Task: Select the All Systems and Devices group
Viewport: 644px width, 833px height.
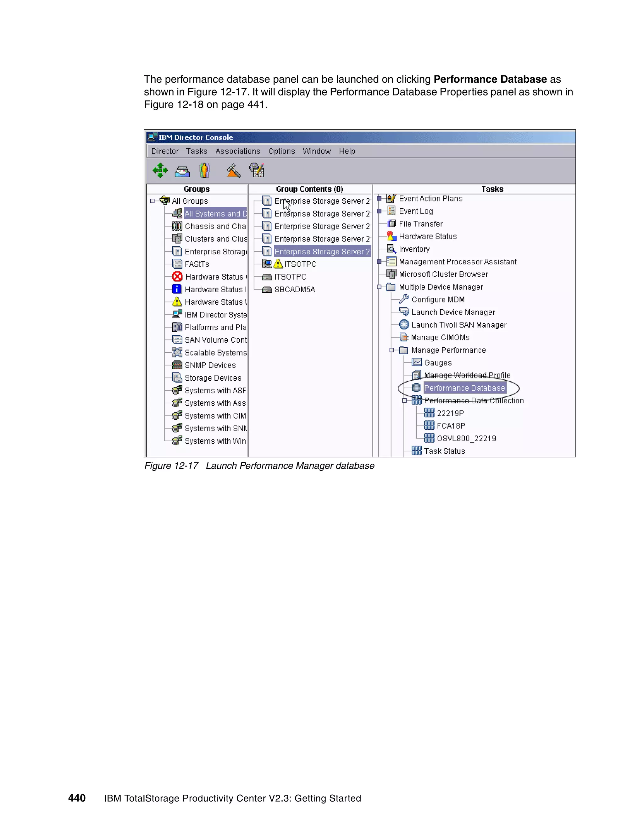Action: (x=215, y=213)
